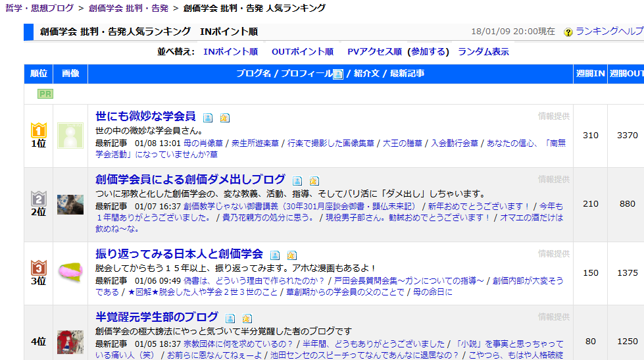Viewport: 644px width, 360px height.
Task: Click 情報提供 for 半覚醒元学生部のブログ
Action: pos(554,317)
